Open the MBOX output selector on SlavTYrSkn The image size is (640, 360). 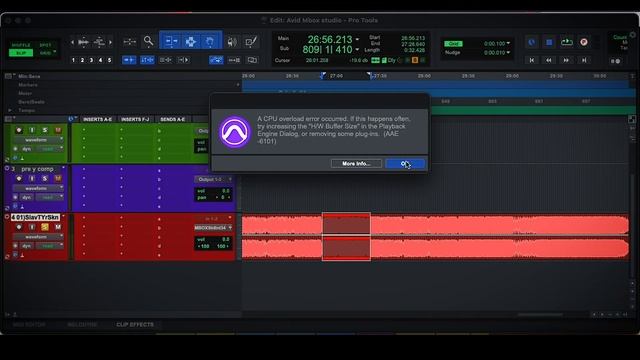[x=213, y=228]
